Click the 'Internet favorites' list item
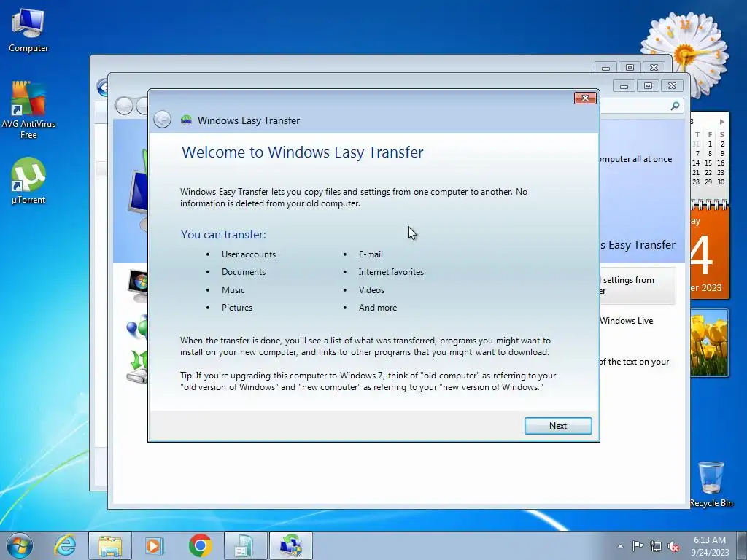Screen dimensions: 747x560 pyautogui.click(x=391, y=272)
